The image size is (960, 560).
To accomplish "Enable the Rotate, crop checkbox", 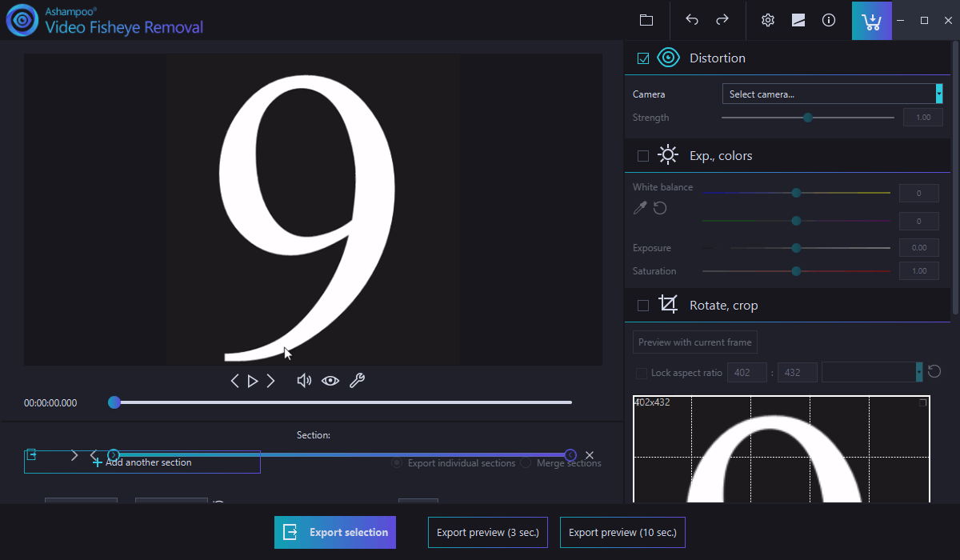I will 643,306.
